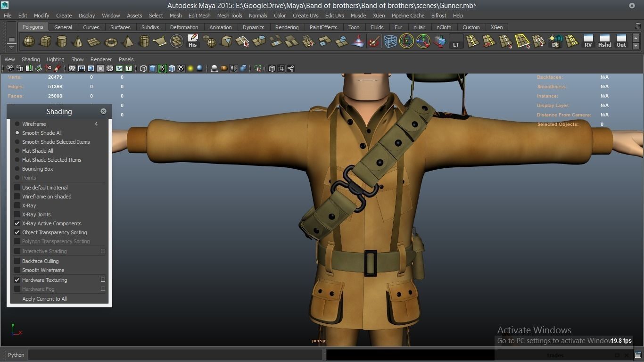
Task: Switch to the XGen shelf tab
Action: 496,27
